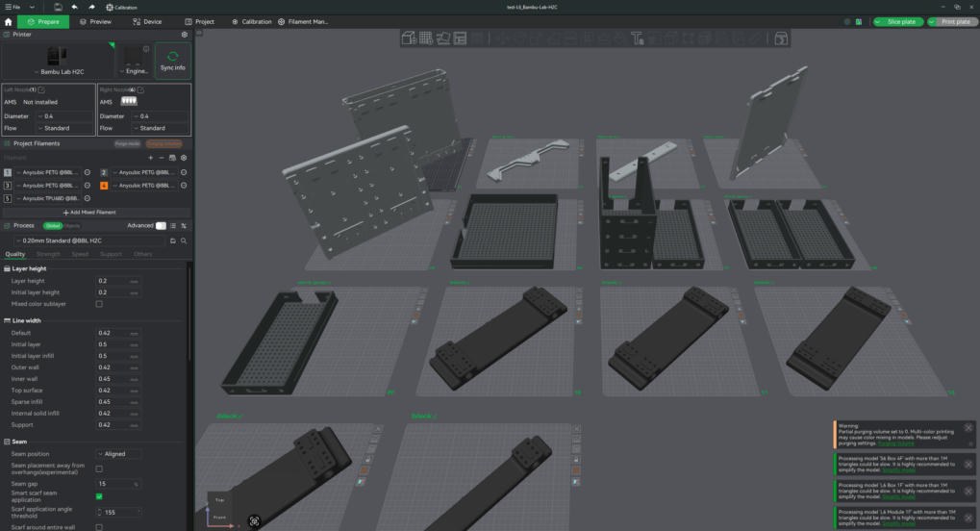Click the right nozzle AMS slots icon
The width and height of the screenshot is (980, 531).
click(x=129, y=101)
